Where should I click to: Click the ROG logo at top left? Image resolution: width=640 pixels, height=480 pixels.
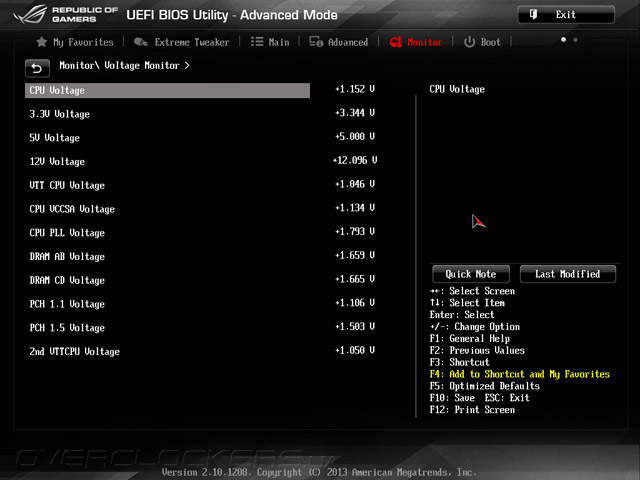pos(30,15)
